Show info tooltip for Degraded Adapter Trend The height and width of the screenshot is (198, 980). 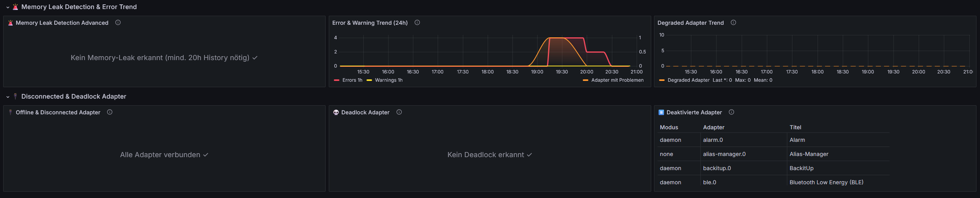(733, 23)
